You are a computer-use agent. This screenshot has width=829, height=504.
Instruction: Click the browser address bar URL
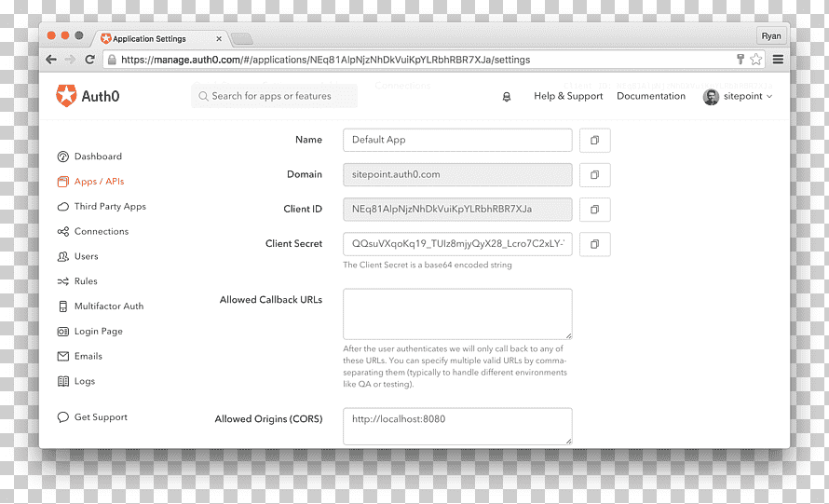pos(326,60)
